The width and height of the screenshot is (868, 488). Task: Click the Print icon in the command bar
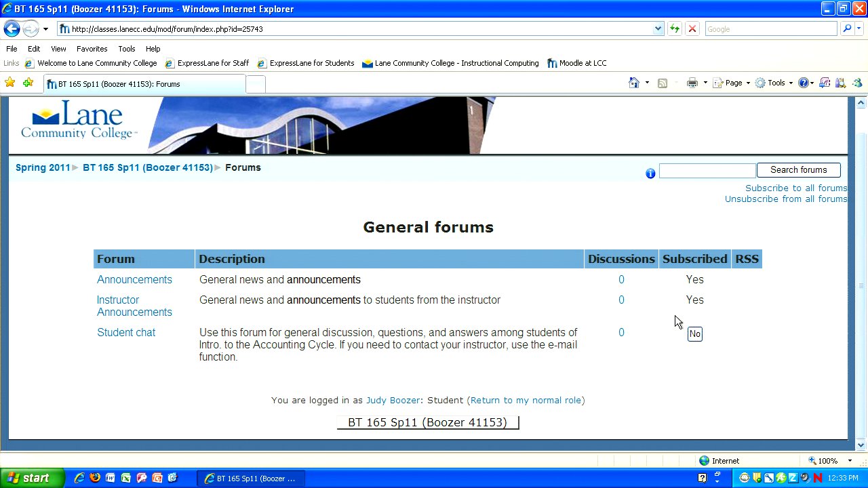coord(692,83)
